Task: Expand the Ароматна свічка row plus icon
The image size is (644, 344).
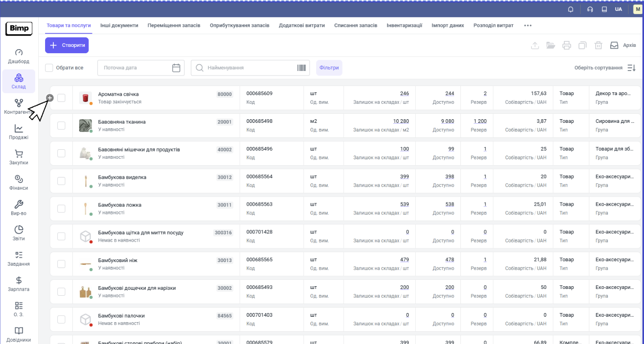Action: click(50, 97)
